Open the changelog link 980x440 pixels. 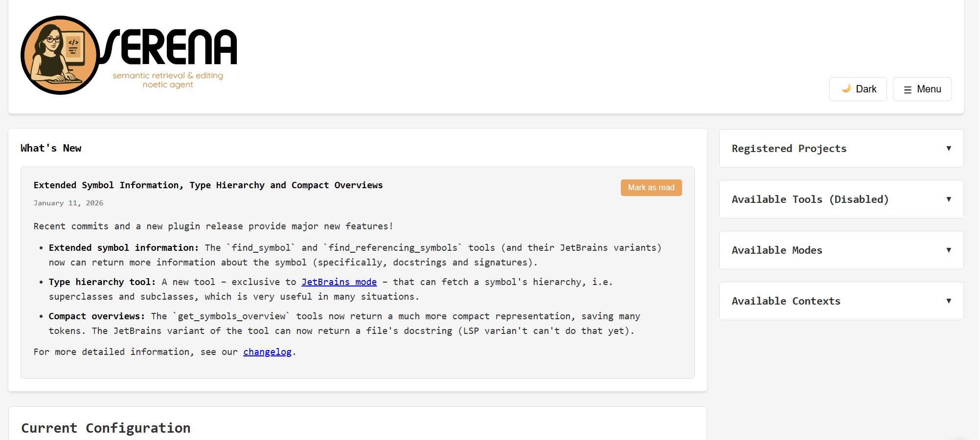(267, 352)
